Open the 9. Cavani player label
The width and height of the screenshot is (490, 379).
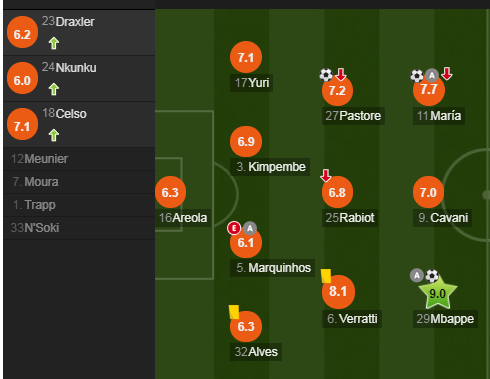click(442, 218)
